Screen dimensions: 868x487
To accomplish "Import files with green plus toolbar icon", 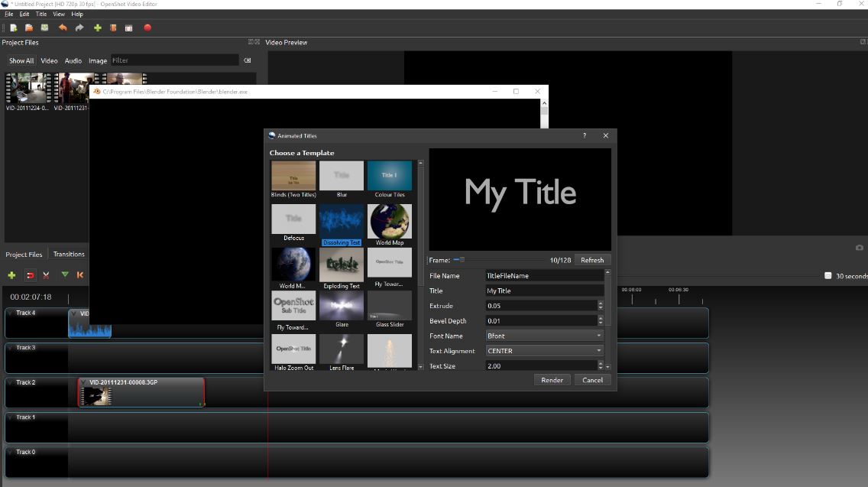I will (98, 28).
